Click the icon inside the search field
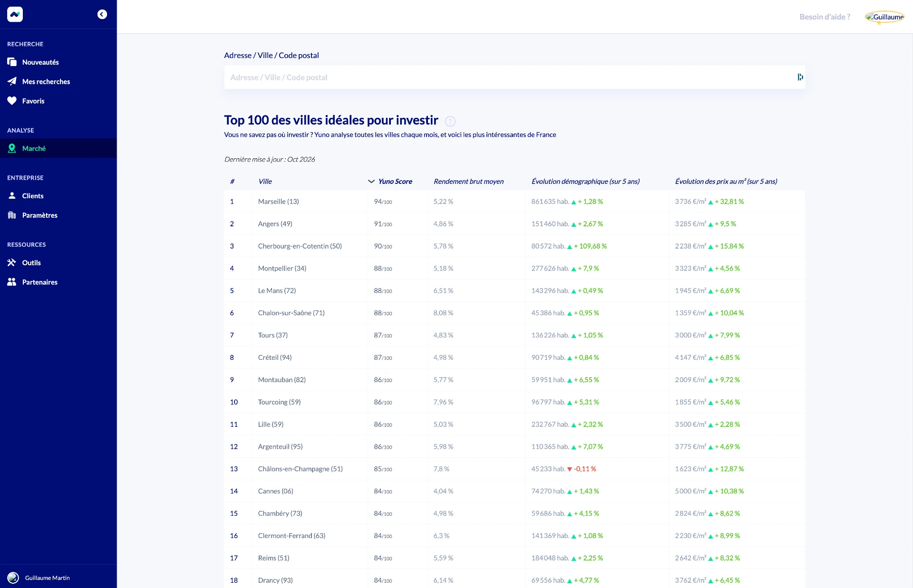Screen dimensions: 913x588 coord(800,77)
